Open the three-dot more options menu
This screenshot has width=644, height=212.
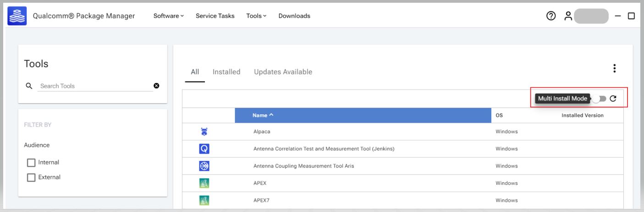(615, 68)
